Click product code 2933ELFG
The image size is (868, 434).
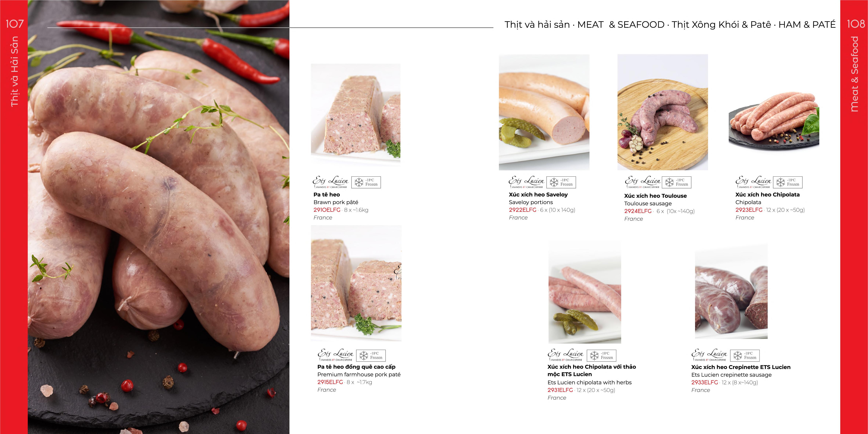click(705, 382)
